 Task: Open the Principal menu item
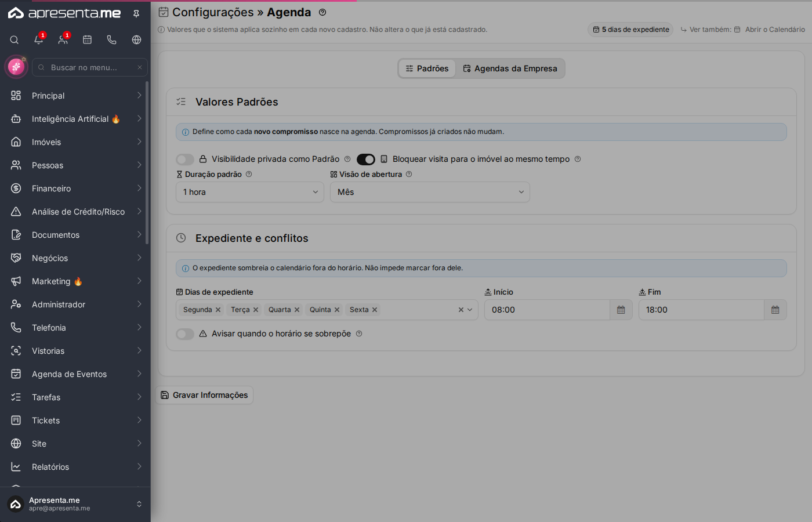point(75,96)
